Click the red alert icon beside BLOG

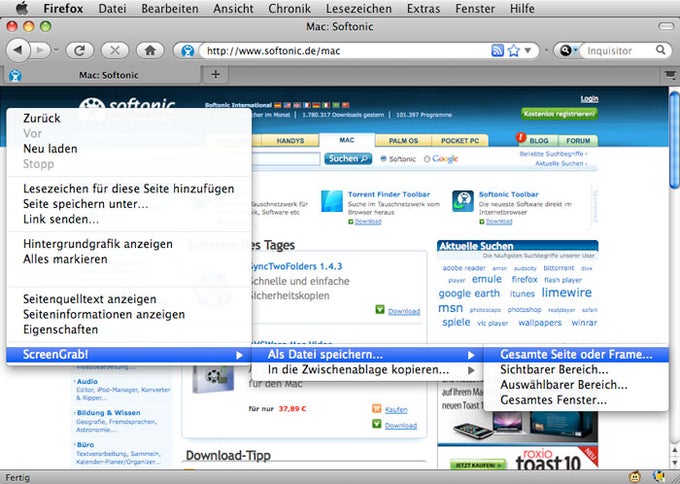520,137
